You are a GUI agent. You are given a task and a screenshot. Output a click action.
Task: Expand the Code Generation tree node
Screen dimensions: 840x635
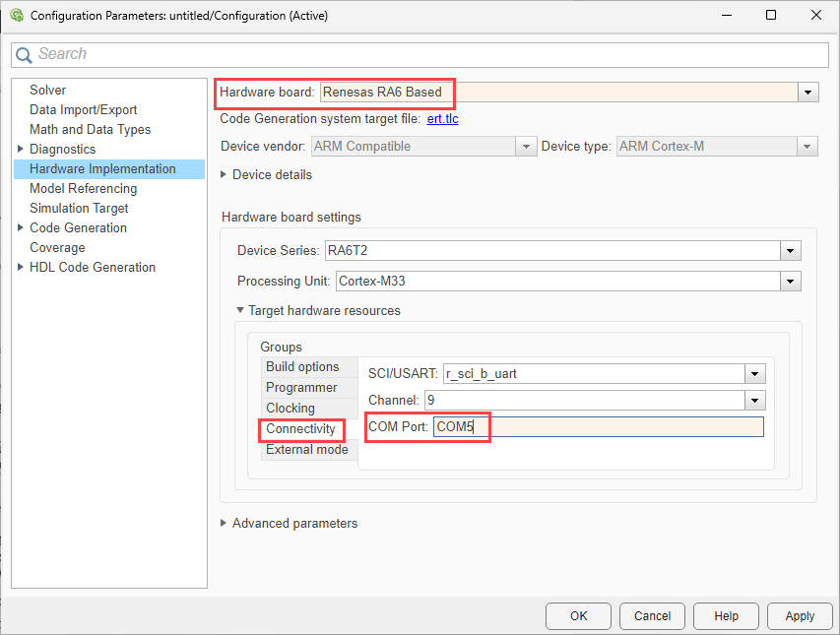(x=21, y=228)
